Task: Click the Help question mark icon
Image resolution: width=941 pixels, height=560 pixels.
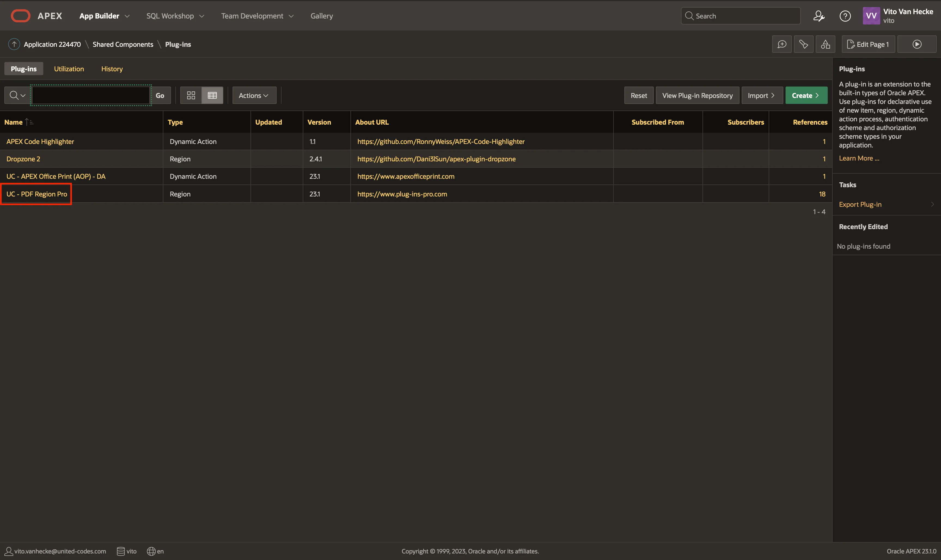Action: tap(845, 16)
